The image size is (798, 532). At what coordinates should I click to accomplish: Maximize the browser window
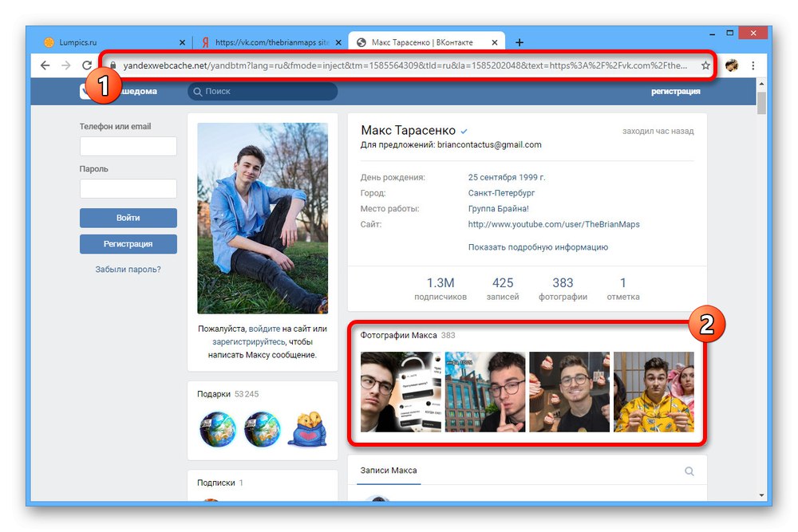coord(730,33)
